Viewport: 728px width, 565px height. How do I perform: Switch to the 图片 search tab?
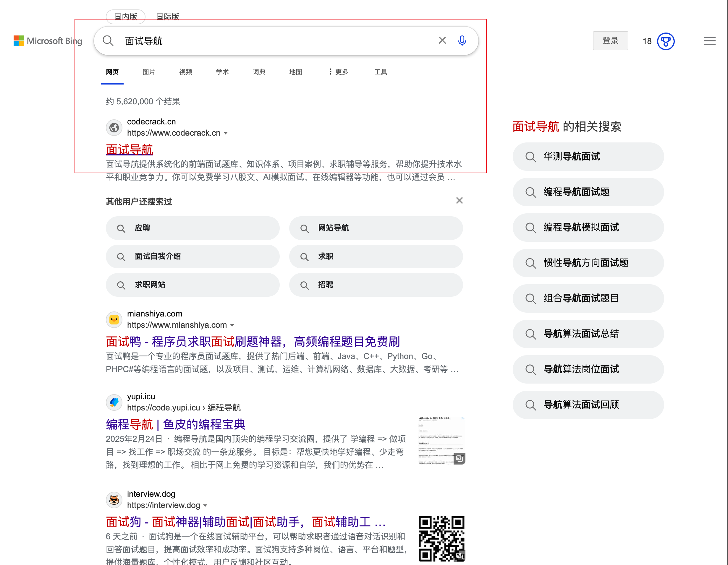[149, 72]
